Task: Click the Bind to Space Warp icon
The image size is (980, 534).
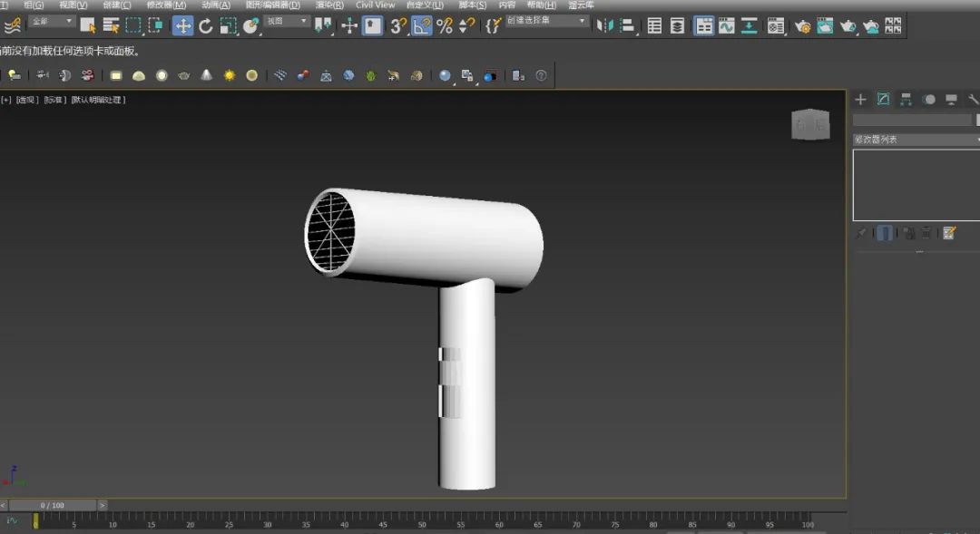Action: point(13,25)
